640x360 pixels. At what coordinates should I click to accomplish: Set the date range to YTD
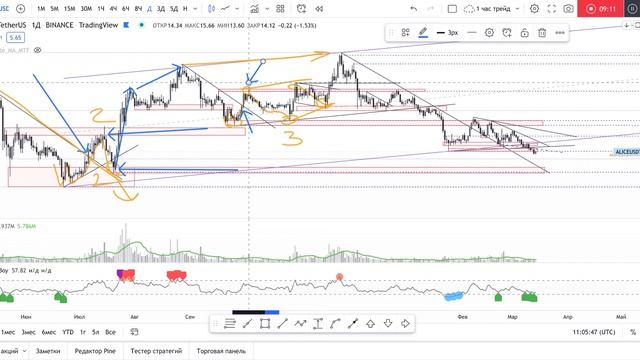point(68,332)
